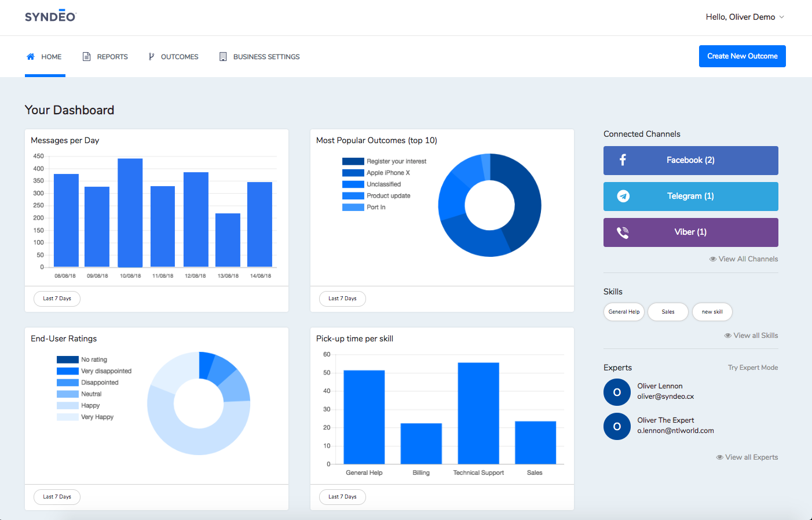Toggle Apple iPhone X legend swatch
The image size is (812, 520).
(353, 173)
